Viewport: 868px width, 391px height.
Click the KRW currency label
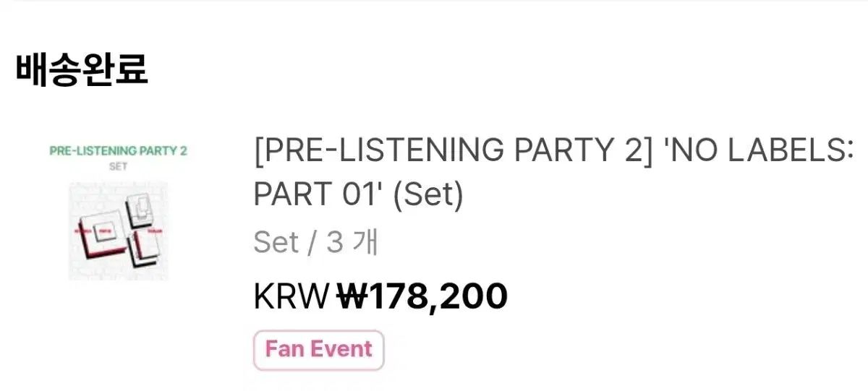coord(291,296)
